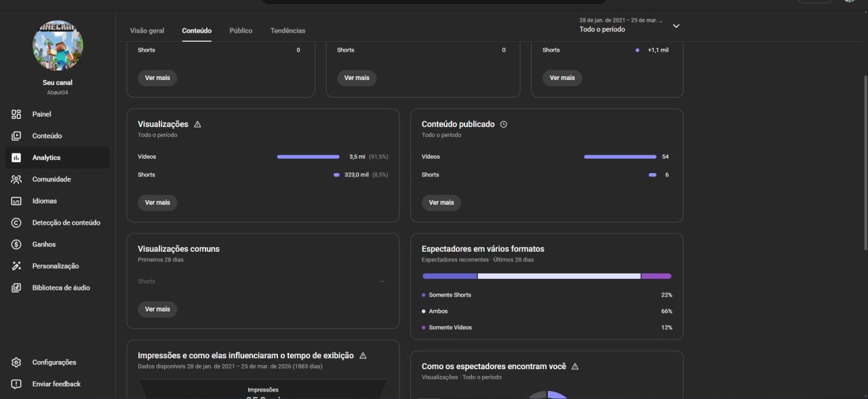Open the Comunidade people icon
The height and width of the screenshot is (399, 868).
tap(16, 179)
